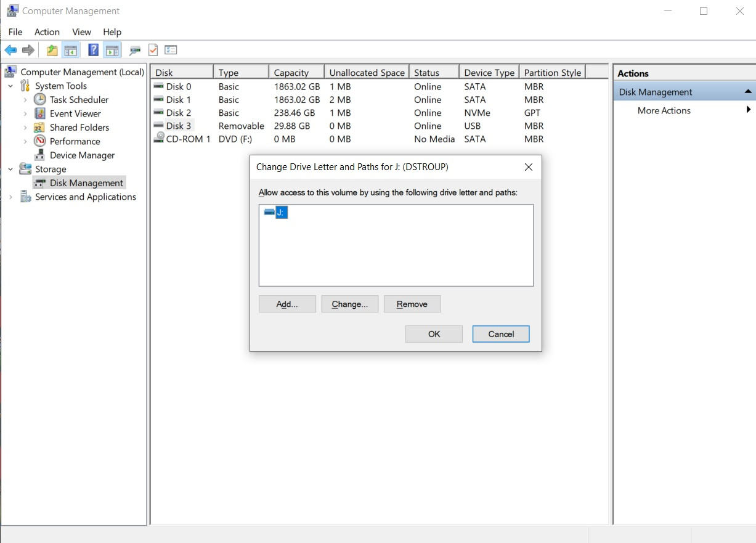756x543 pixels.
Task: Click the Add... button
Action: (287, 304)
